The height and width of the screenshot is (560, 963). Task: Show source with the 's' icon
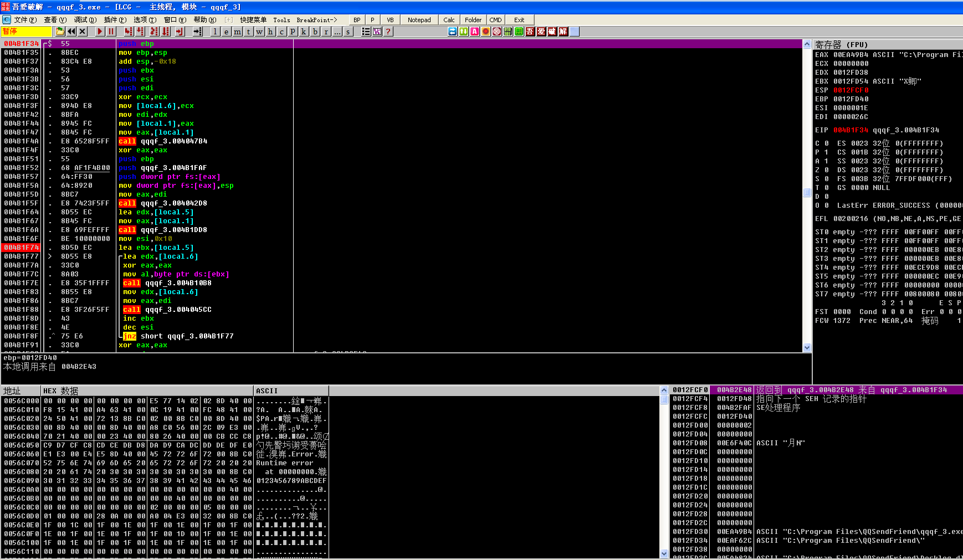point(348,32)
